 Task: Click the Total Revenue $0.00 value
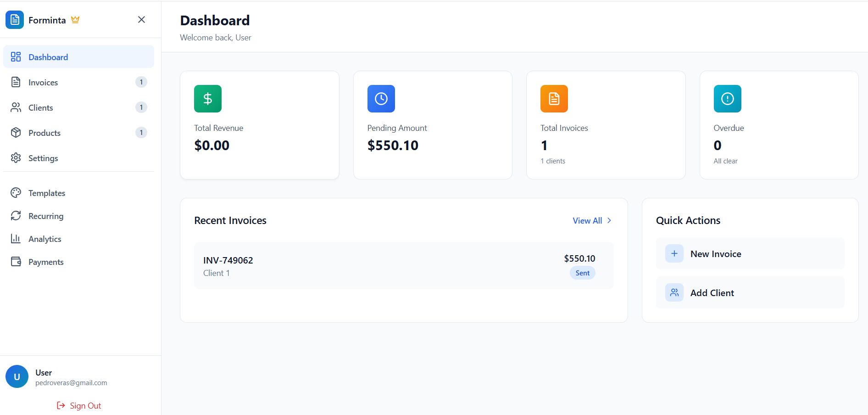tap(211, 146)
